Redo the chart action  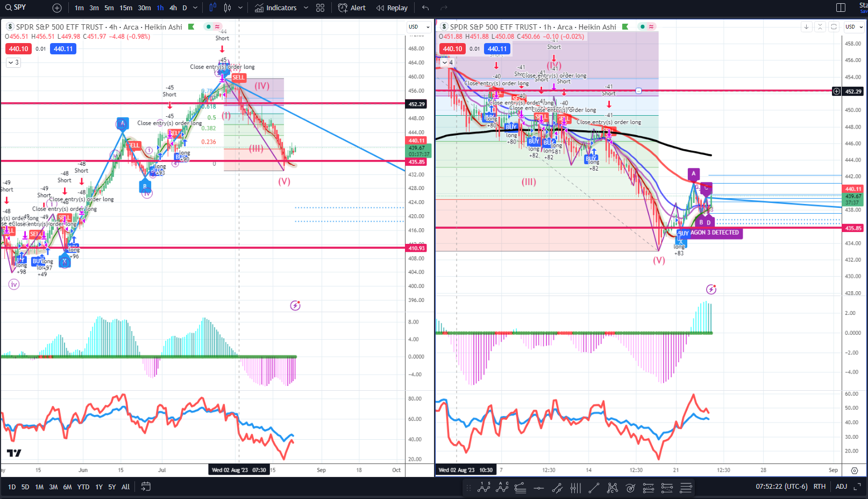click(444, 8)
